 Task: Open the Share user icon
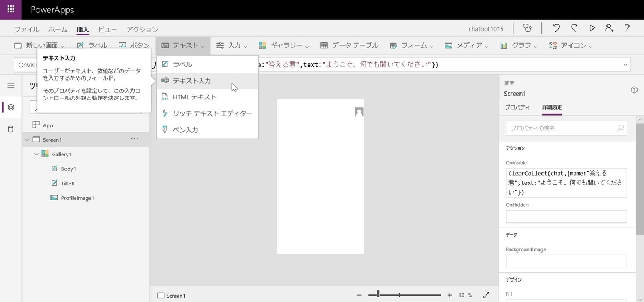click(609, 28)
